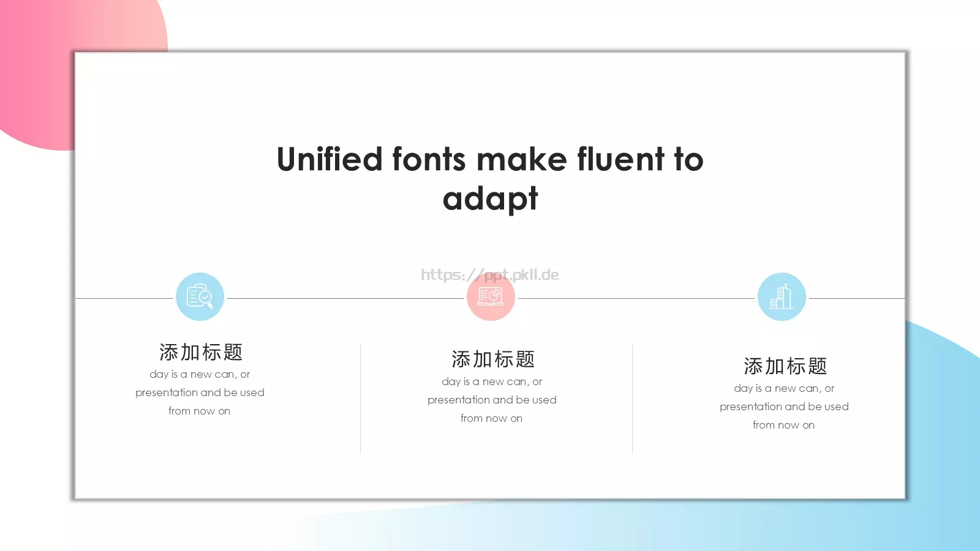Click the "presentation and be used" paragraph under the pink chart icon
This screenshot has width=980, height=551.
tap(492, 400)
